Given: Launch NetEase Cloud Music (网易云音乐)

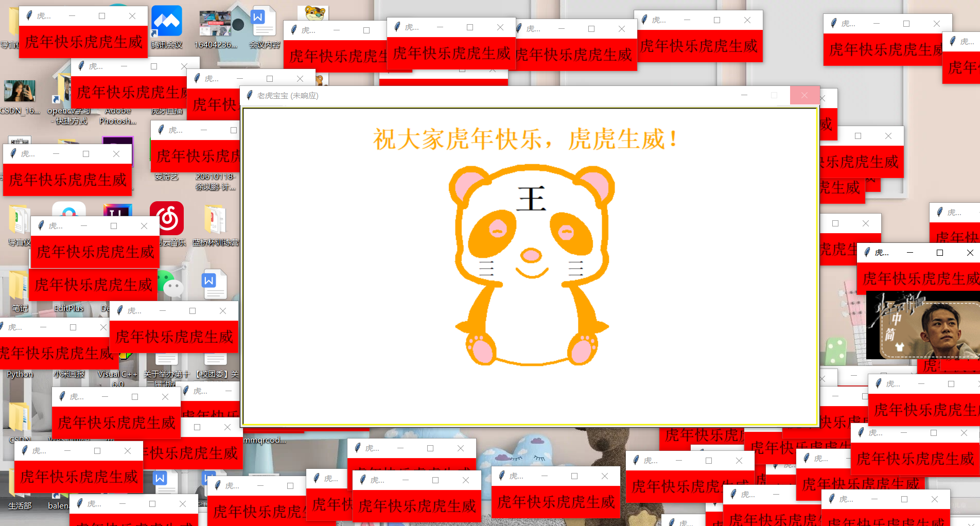Looking at the screenshot, I should pyautogui.click(x=167, y=218).
